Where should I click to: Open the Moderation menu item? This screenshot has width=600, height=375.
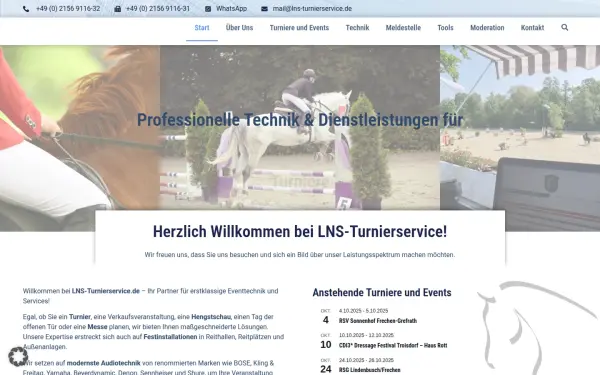pyautogui.click(x=487, y=28)
